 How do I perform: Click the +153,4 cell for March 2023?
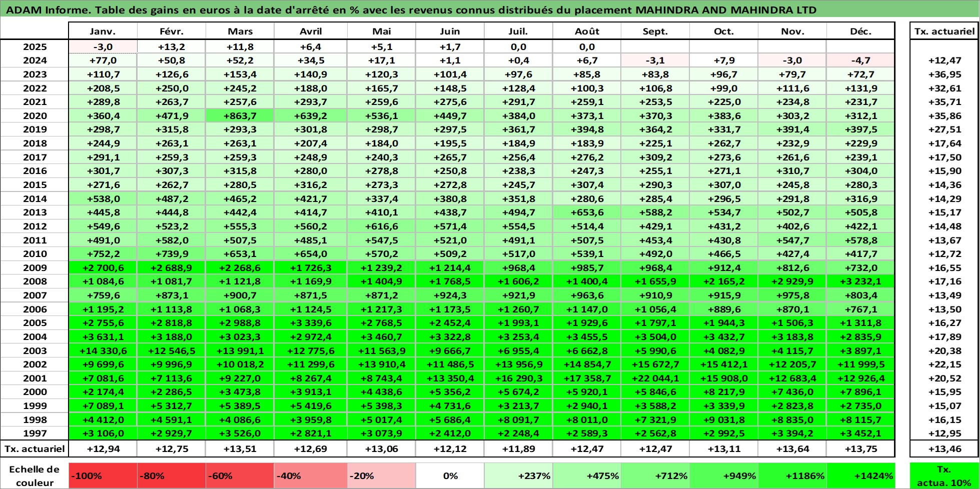click(x=240, y=74)
